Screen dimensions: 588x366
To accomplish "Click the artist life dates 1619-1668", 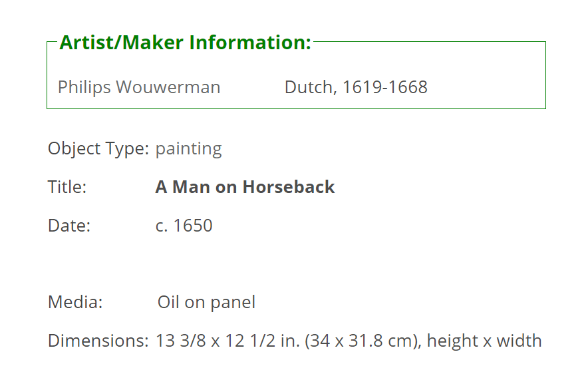I will [x=384, y=87].
